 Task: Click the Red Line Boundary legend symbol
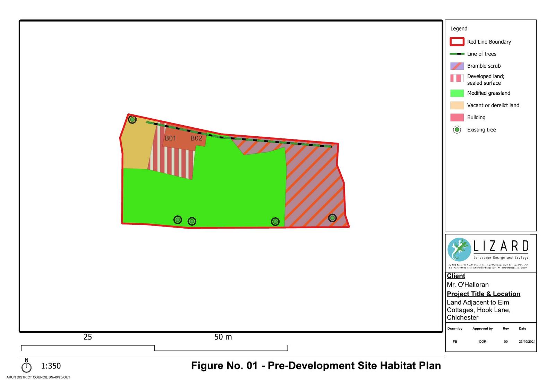tap(457, 42)
